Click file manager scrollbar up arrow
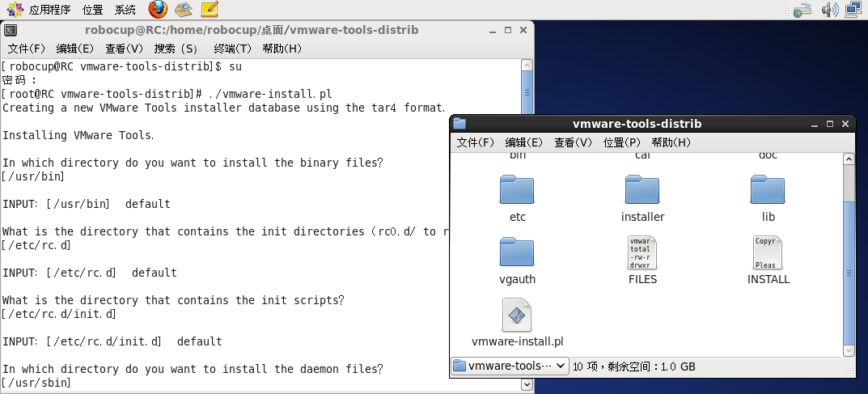 849,159
